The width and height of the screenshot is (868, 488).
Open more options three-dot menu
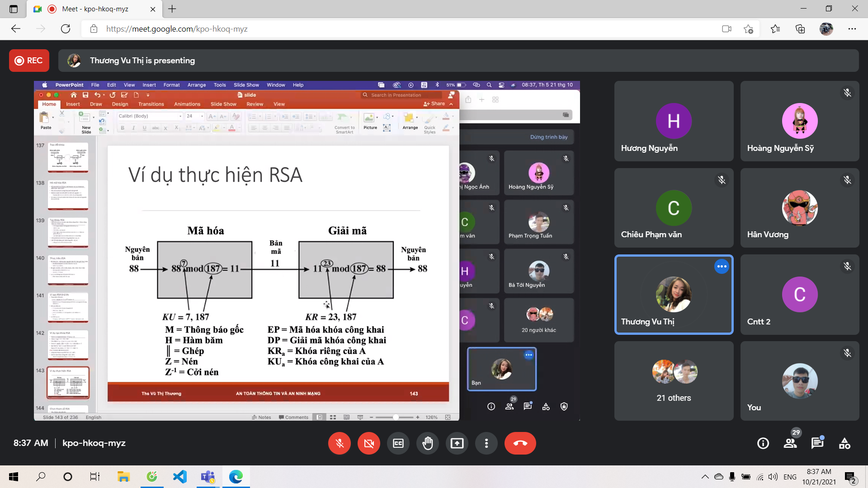click(486, 443)
